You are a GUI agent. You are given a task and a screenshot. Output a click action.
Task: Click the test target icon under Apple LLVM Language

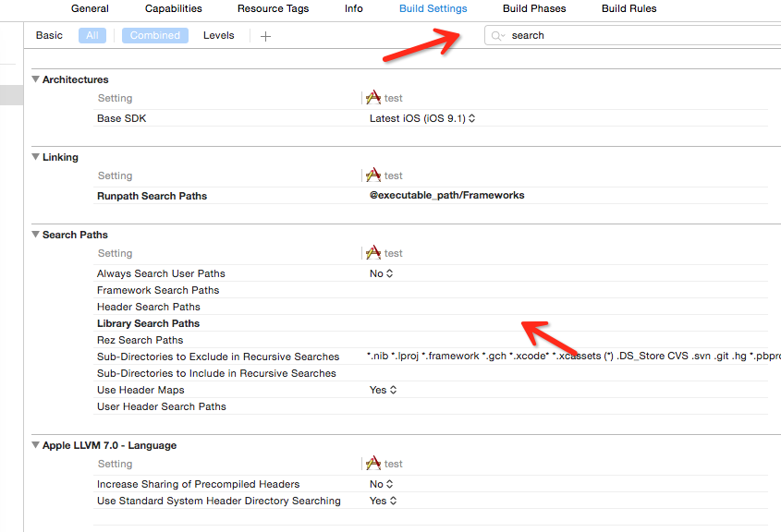coord(373,464)
